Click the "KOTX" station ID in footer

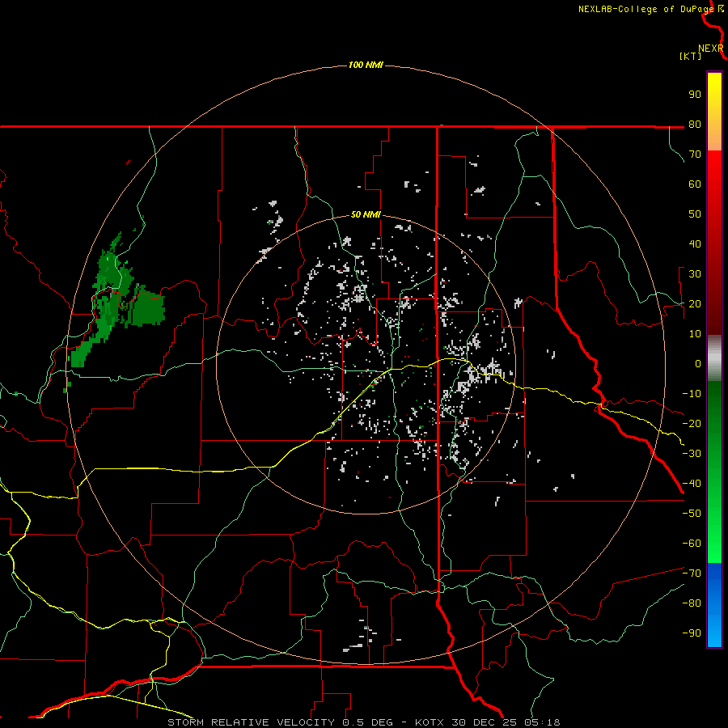tap(430, 722)
